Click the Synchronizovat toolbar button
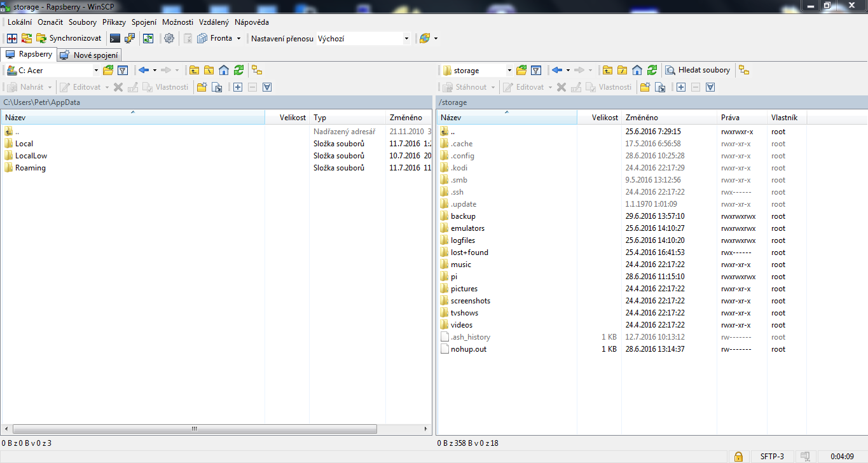 click(68, 38)
